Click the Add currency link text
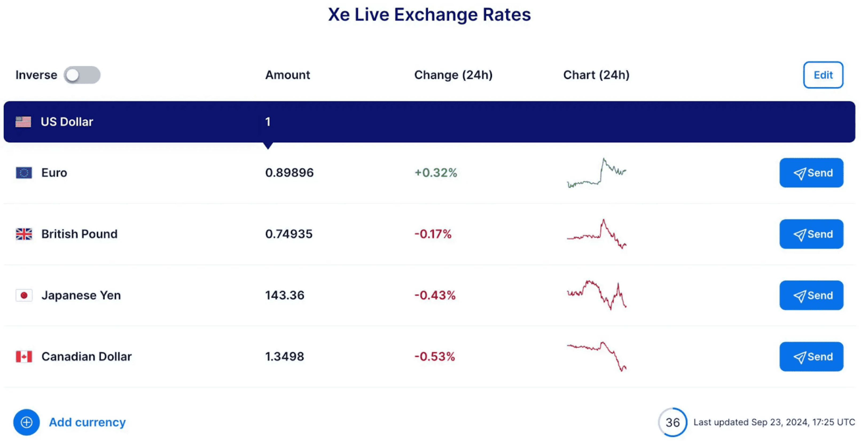Screen dimensions: 868x443 [87, 422]
